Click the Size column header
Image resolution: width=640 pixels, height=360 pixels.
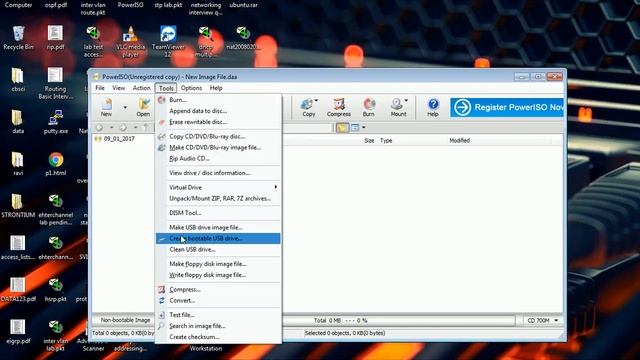(x=369, y=140)
